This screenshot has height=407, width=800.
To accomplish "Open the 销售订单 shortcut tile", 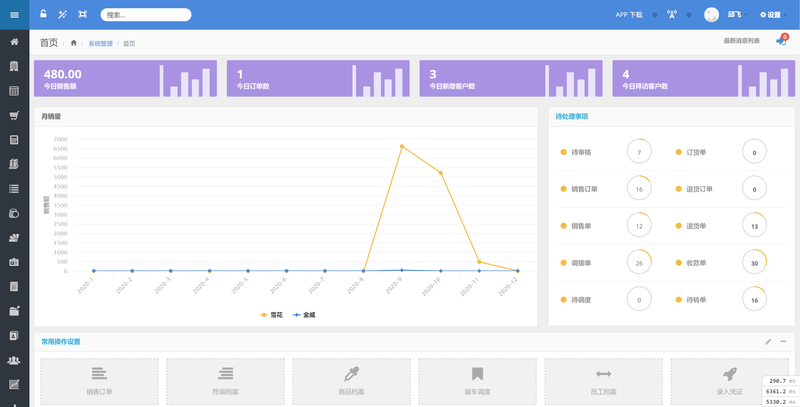I will coord(99,381).
